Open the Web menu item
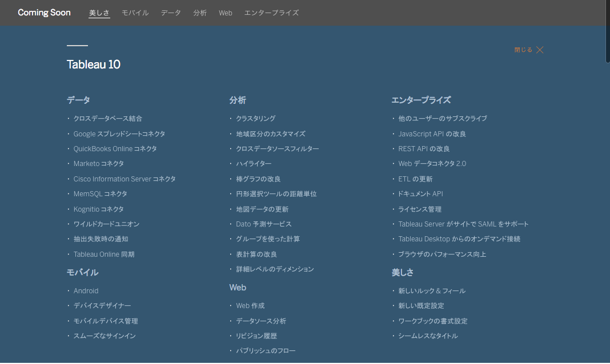610x364 pixels. (225, 12)
